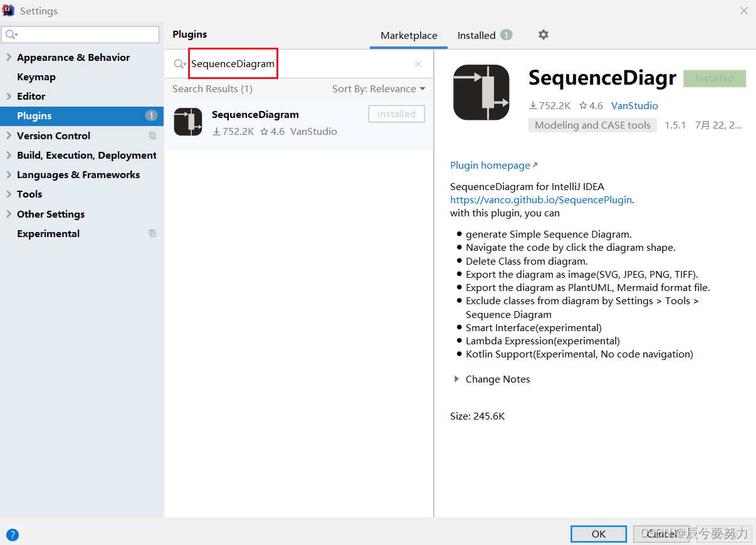Expand the Change Notes section

pyautogui.click(x=456, y=379)
